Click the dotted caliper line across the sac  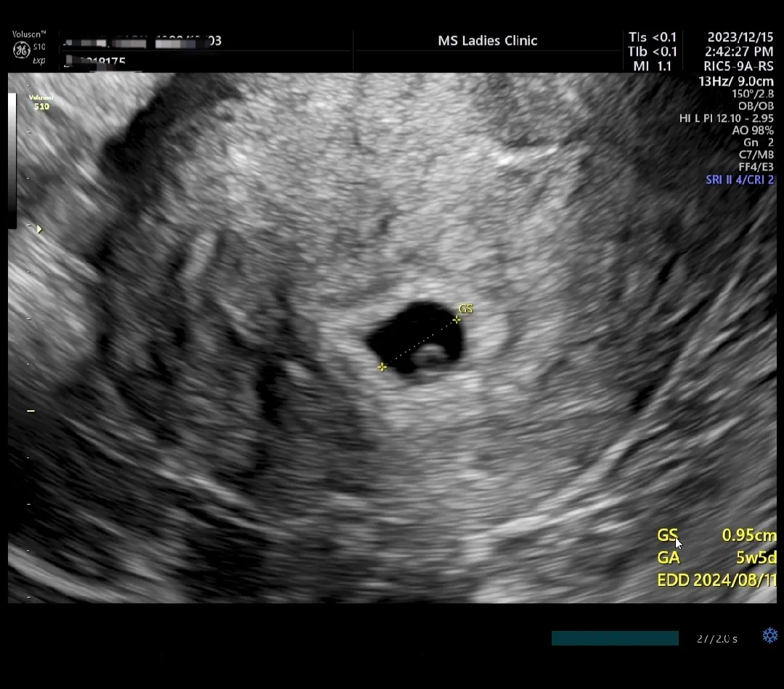420,343
